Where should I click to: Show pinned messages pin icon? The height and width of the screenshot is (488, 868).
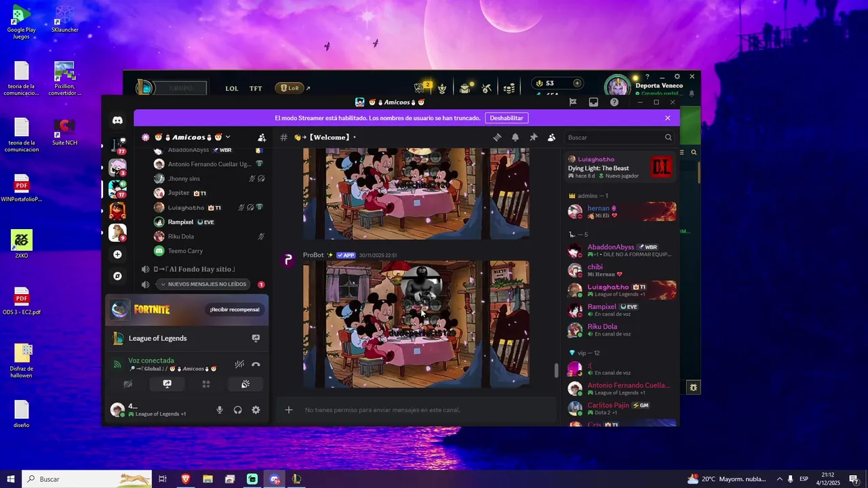[534, 138]
